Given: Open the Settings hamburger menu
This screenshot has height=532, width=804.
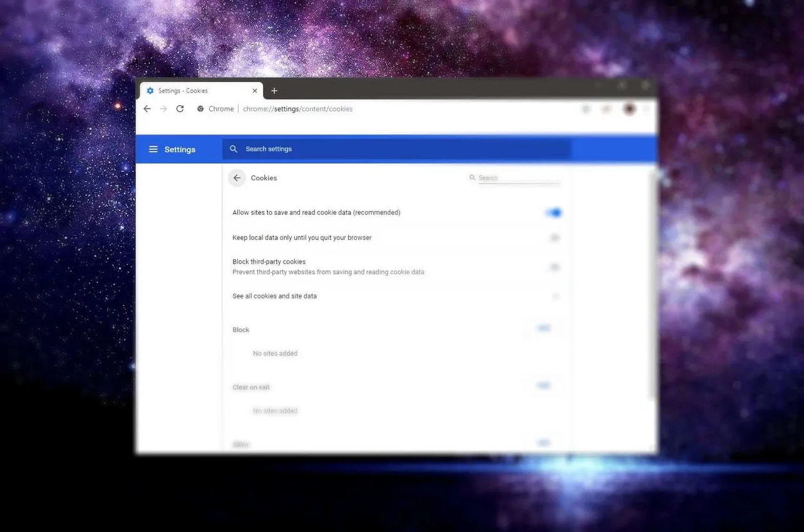Looking at the screenshot, I should (x=153, y=149).
